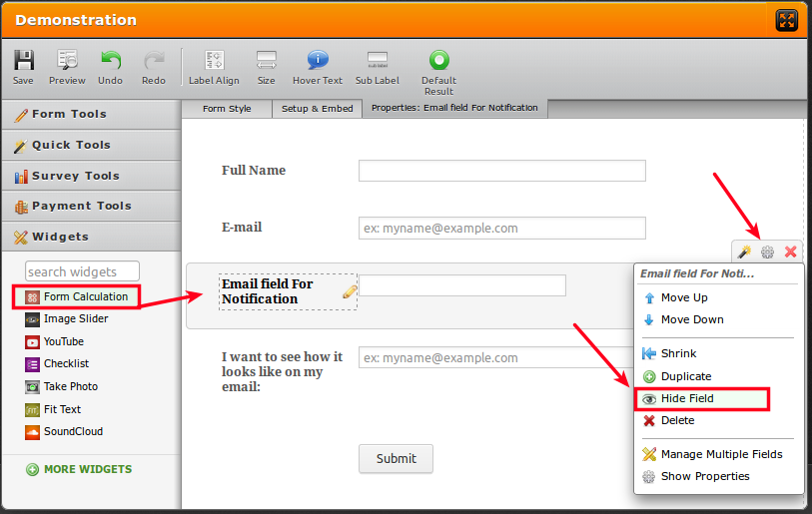This screenshot has width=812, height=514.
Task: Click the Save toolbar icon
Action: pos(23,61)
